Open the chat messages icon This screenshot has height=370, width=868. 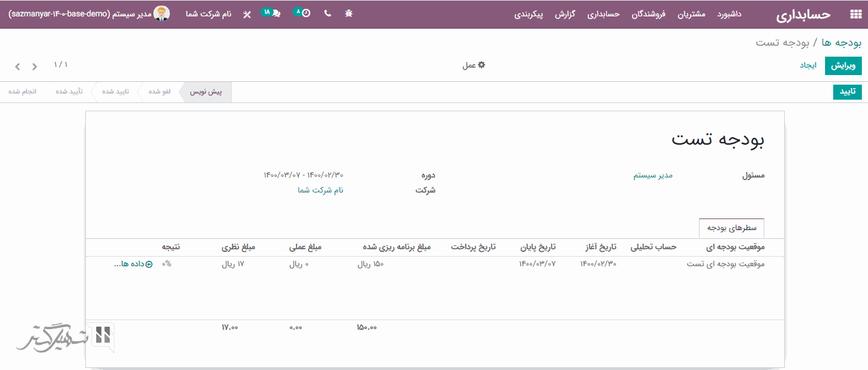coord(275,14)
